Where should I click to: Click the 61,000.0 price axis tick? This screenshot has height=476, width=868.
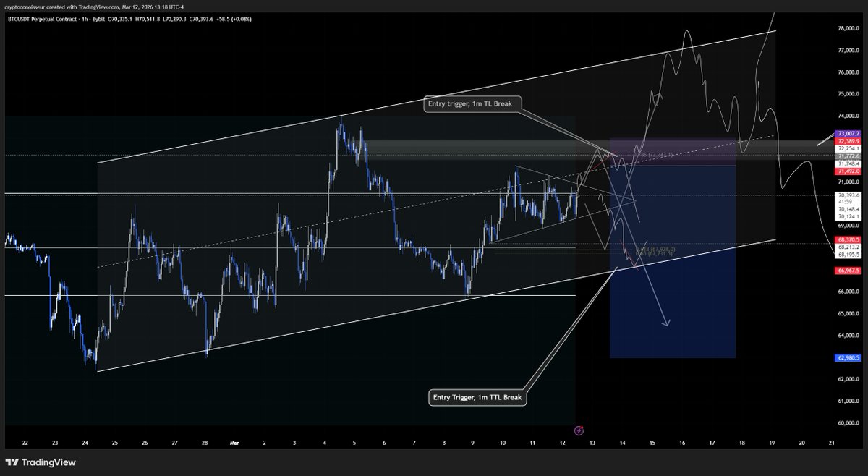[x=848, y=401]
